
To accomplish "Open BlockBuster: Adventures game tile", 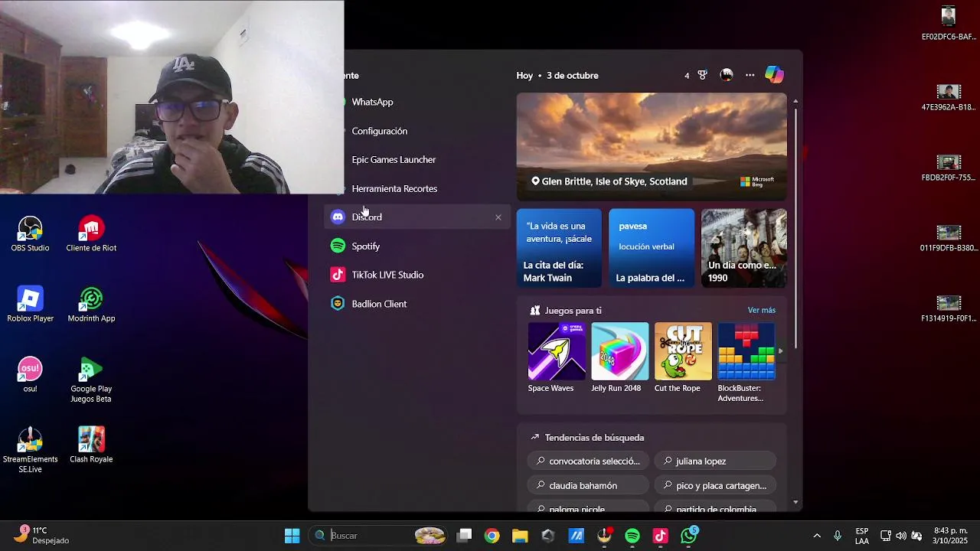I will pyautogui.click(x=746, y=363).
